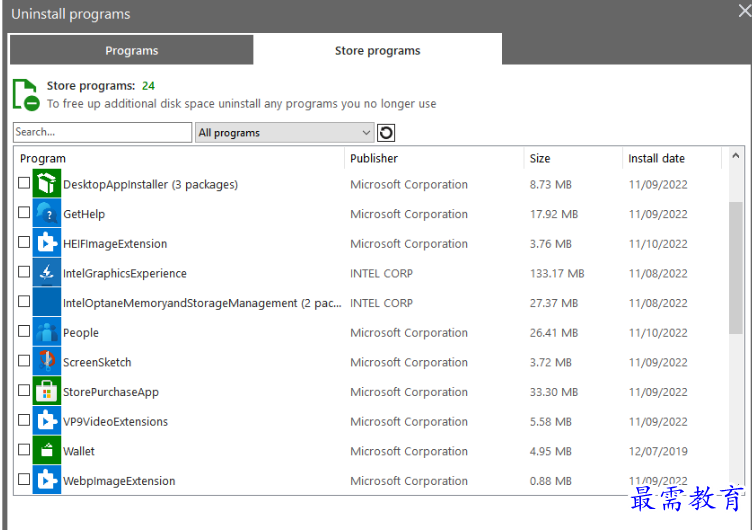Select the GetHelp program name
This screenshot has width=752, height=530.
coord(84,214)
